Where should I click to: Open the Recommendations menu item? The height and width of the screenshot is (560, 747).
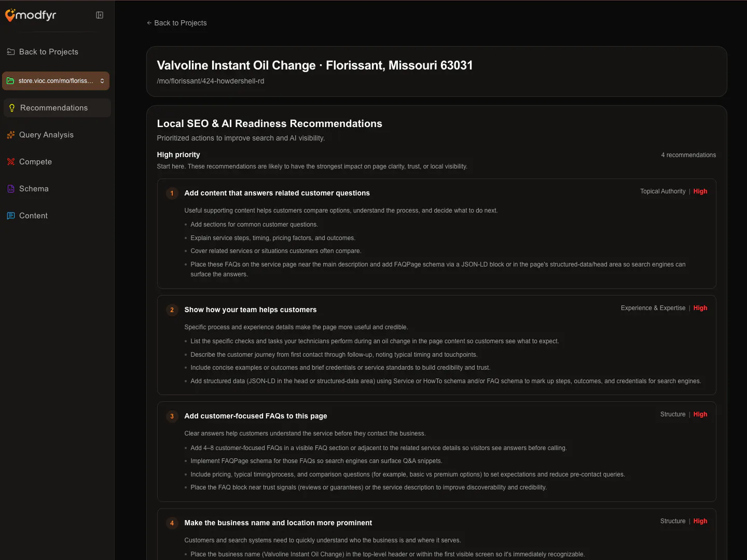[x=57, y=108]
